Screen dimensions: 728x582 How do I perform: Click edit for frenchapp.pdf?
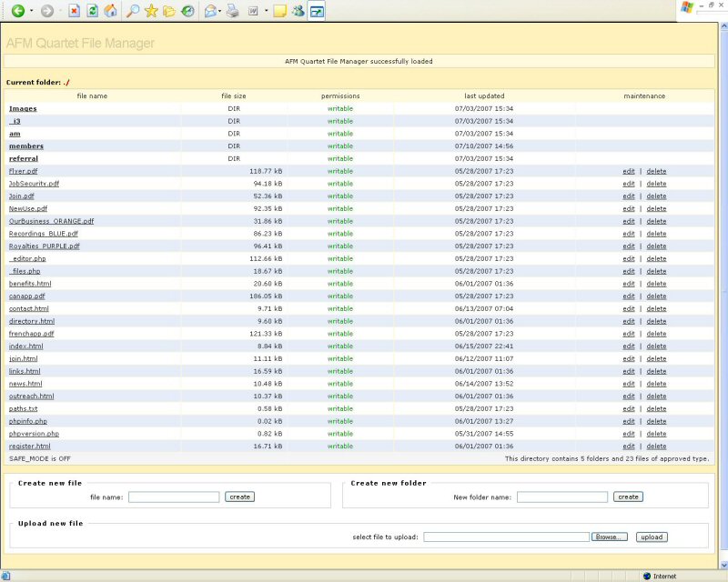(x=629, y=334)
